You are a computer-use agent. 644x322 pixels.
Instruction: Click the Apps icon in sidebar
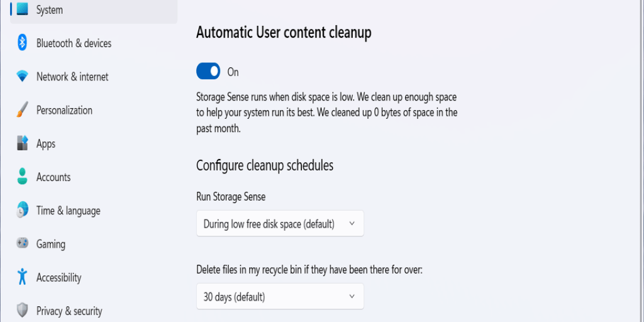pyautogui.click(x=22, y=143)
